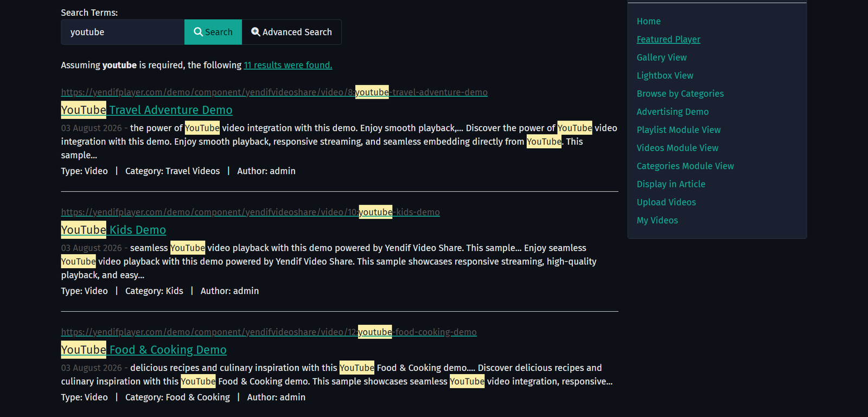The width and height of the screenshot is (868, 417).
Task: Click 'Category: Kids' text
Action: pyautogui.click(x=154, y=291)
